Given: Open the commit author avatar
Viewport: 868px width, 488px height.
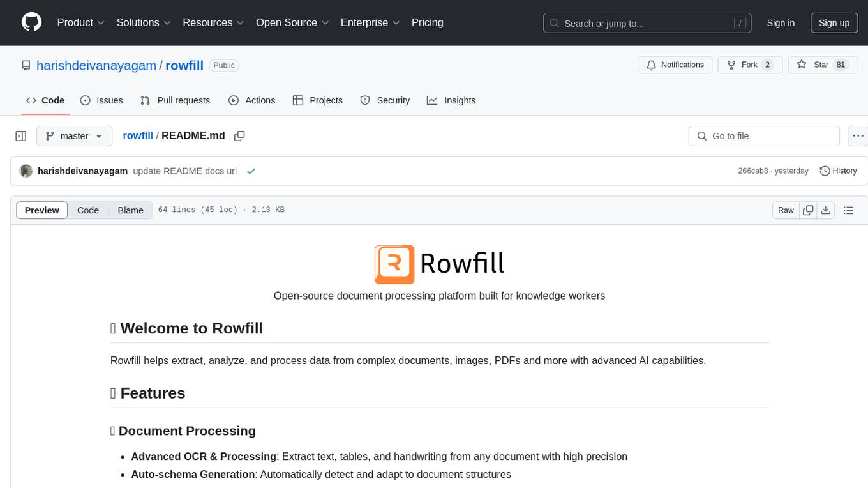Looking at the screenshot, I should tap(26, 171).
